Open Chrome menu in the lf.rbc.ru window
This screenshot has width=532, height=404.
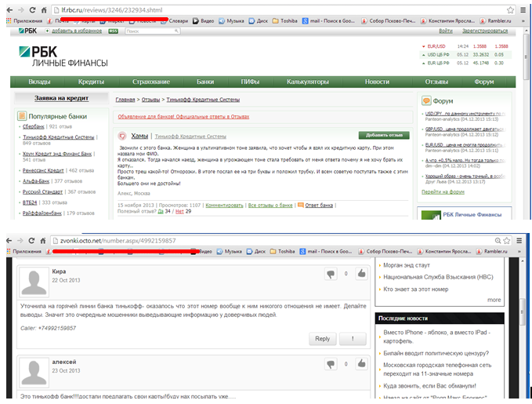[x=523, y=10]
